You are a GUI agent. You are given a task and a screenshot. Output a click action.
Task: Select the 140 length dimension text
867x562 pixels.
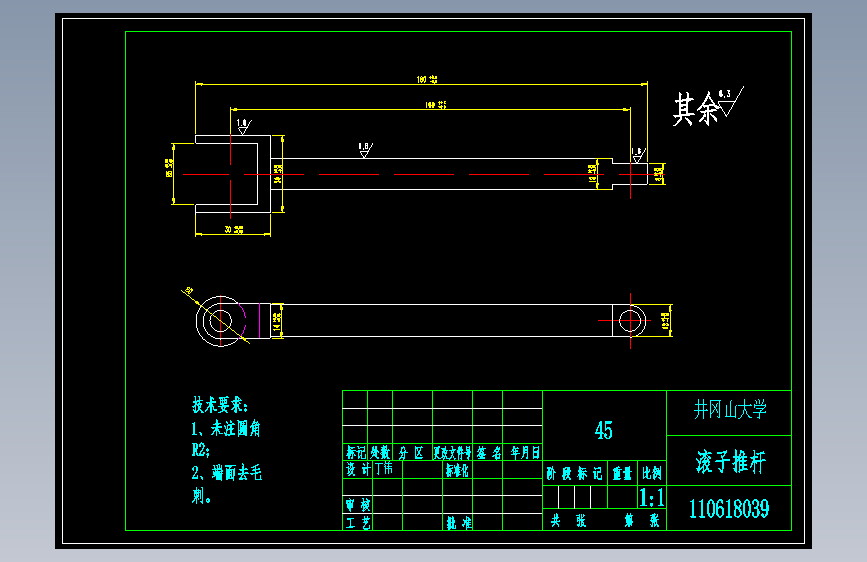click(436, 105)
